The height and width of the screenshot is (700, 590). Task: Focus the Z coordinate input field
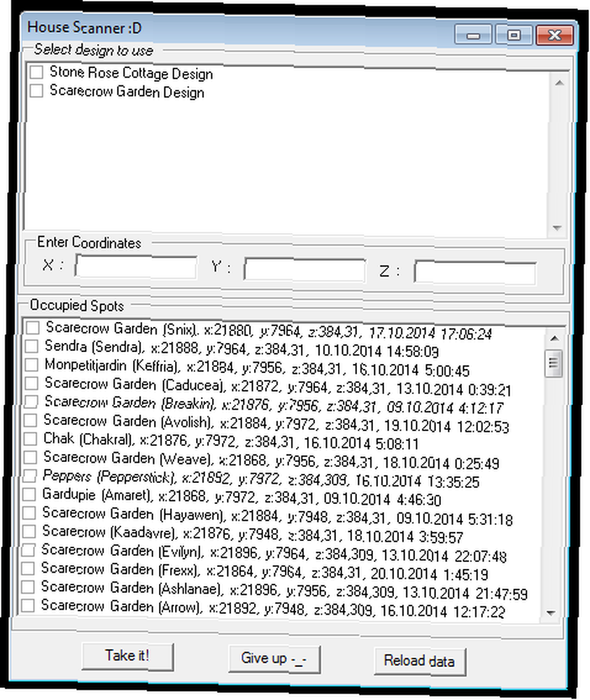pos(475,272)
